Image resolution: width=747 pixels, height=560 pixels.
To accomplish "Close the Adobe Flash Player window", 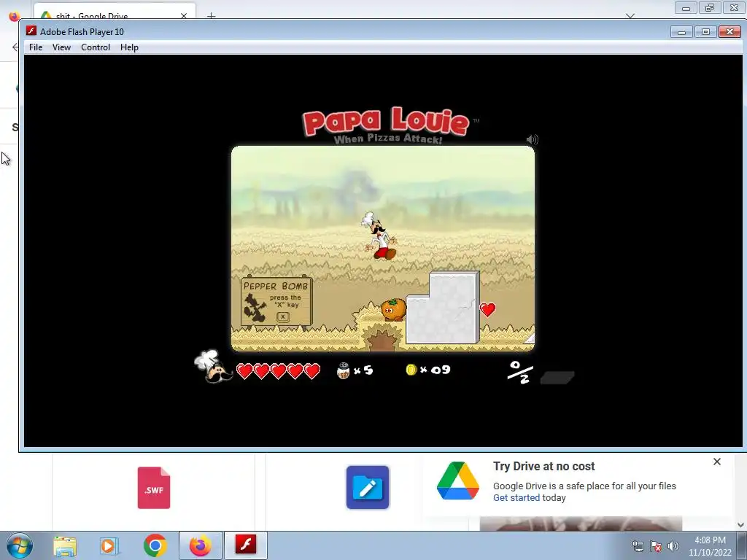I will click(729, 32).
